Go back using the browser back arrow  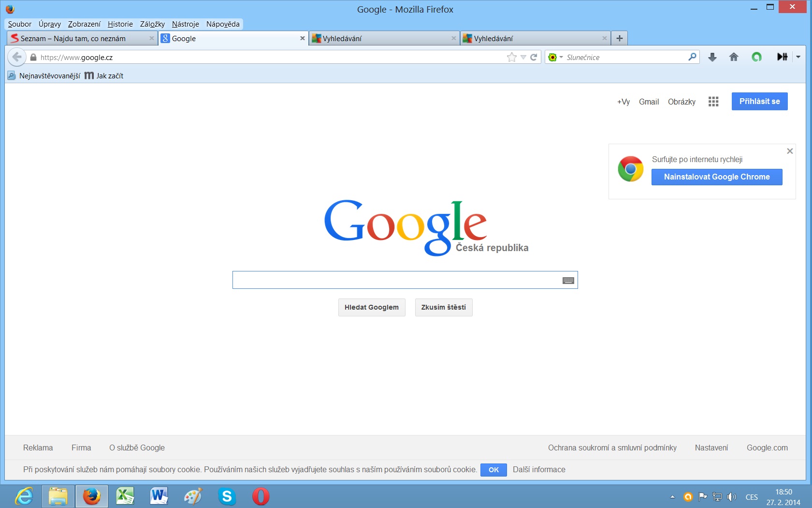point(17,57)
